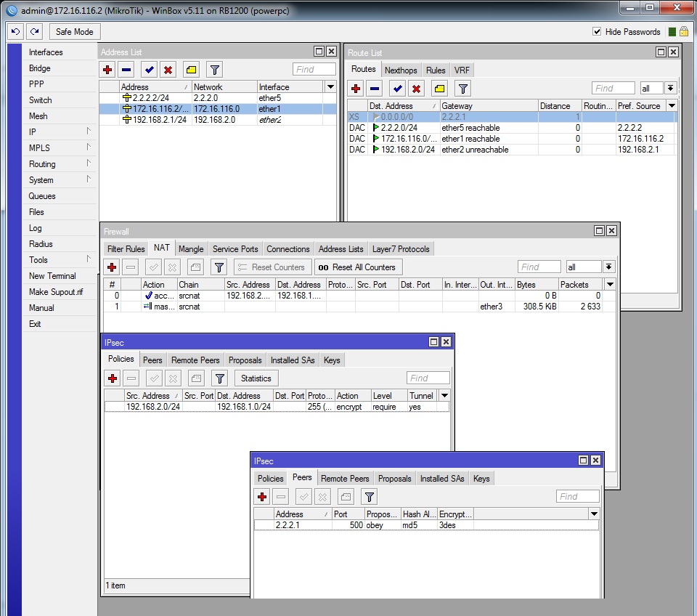Click the Redo arrow icon in WinBox toolbar

click(x=35, y=31)
